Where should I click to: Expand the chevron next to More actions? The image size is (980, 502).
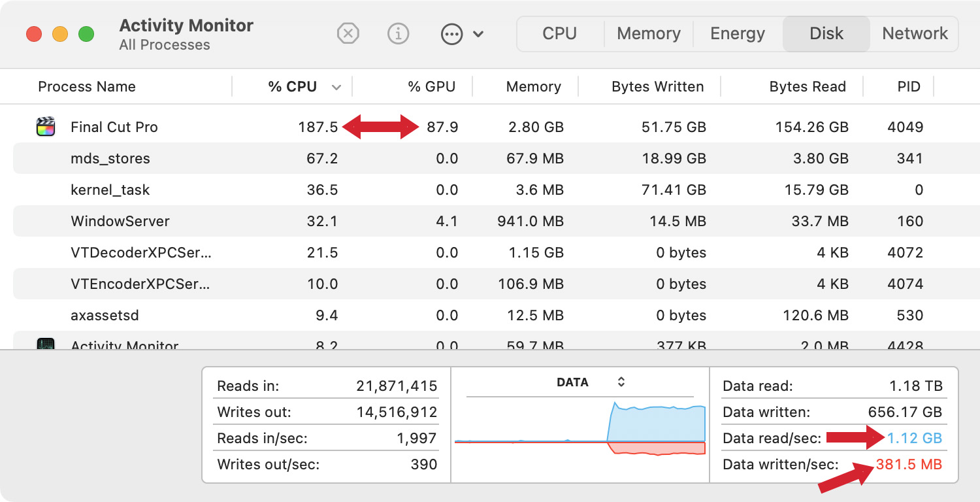click(478, 34)
